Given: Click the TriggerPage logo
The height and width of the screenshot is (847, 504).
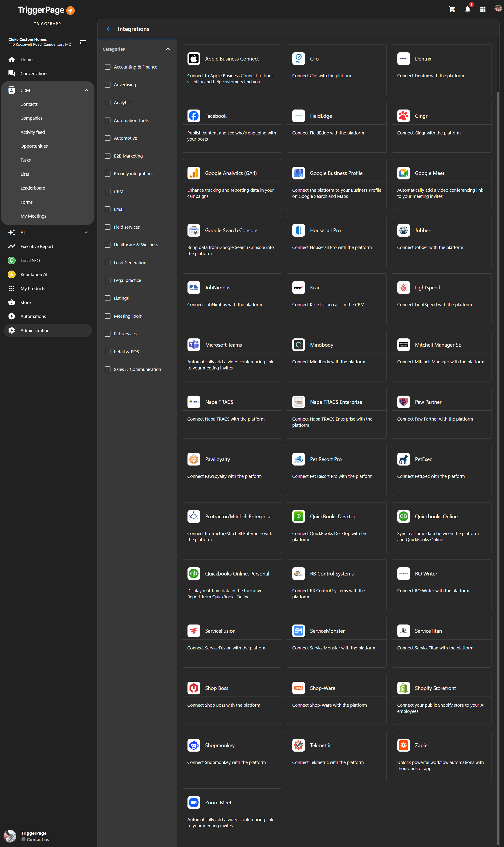Looking at the screenshot, I should pyautogui.click(x=46, y=11).
